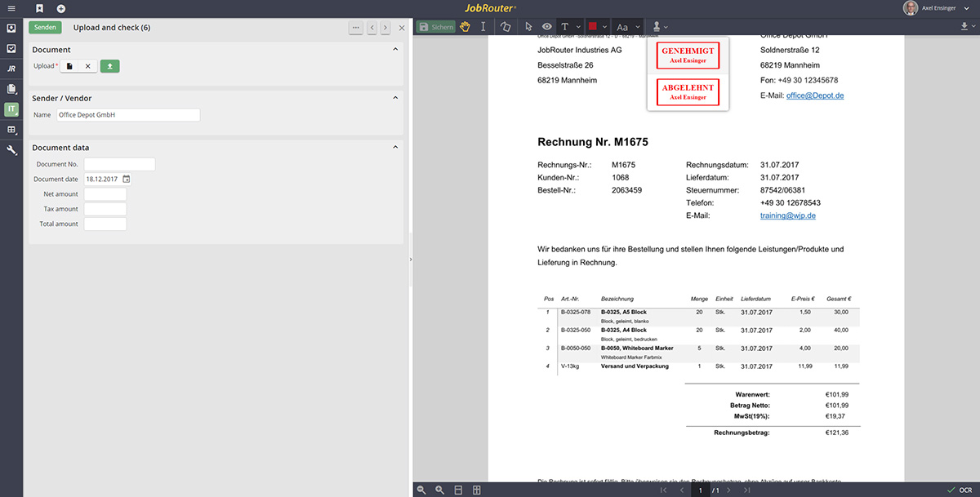The height and width of the screenshot is (497, 980).
Task: Jump to first page of document
Action: pyautogui.click(x=662, y=490)
